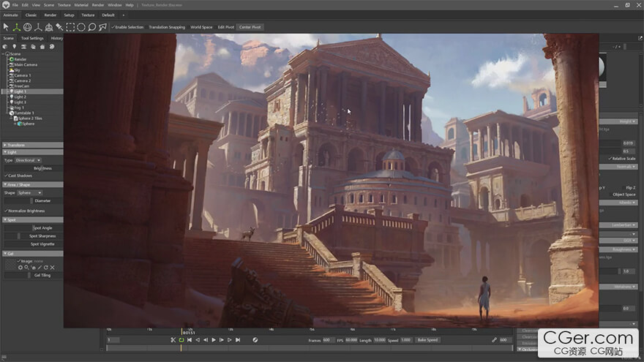Add new turntable icon
Image resolution: width=644 pixels, height=362 pixels.
[x=52, y=47]
